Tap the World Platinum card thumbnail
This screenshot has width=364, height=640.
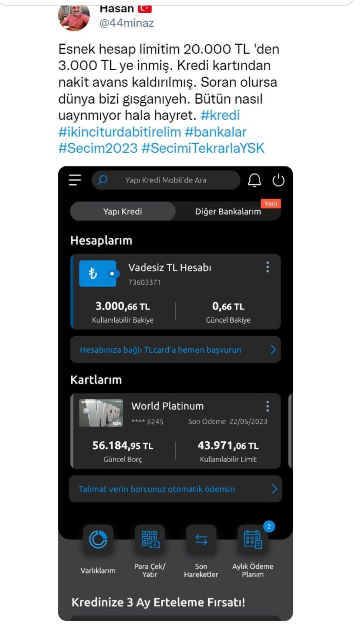(x=101, y=413)
